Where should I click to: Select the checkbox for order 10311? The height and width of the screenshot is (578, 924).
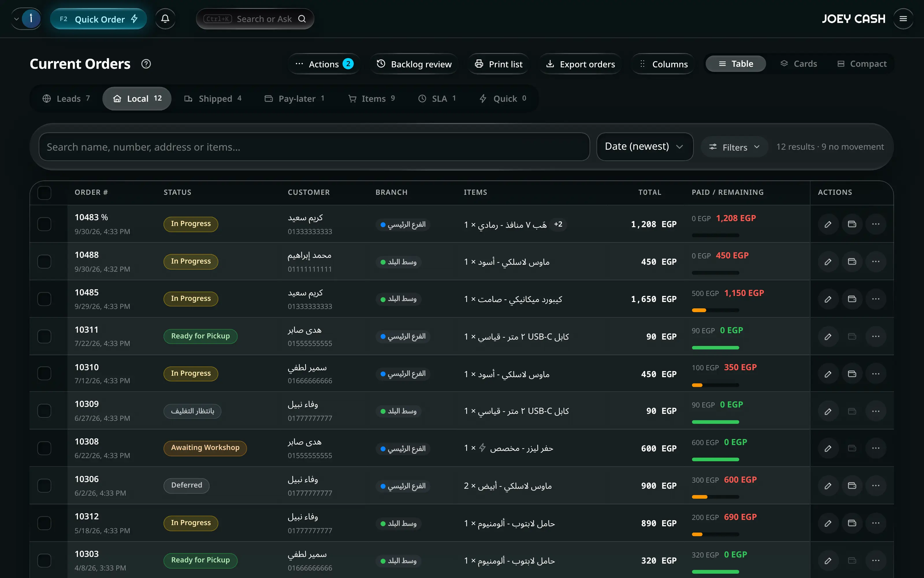tap(44, 336)
